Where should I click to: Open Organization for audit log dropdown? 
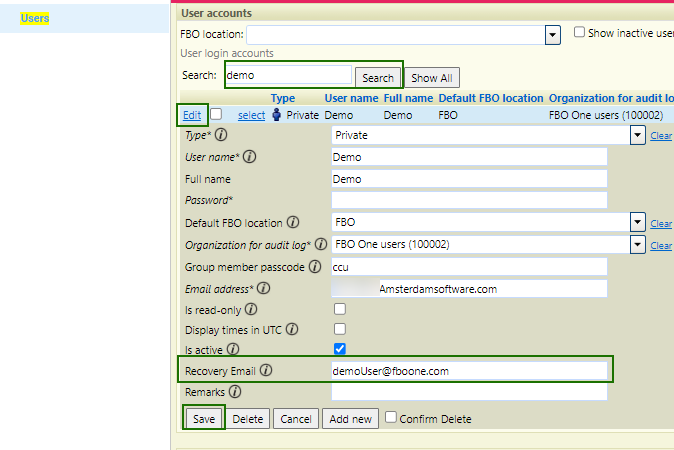click(x=637, y=245)
